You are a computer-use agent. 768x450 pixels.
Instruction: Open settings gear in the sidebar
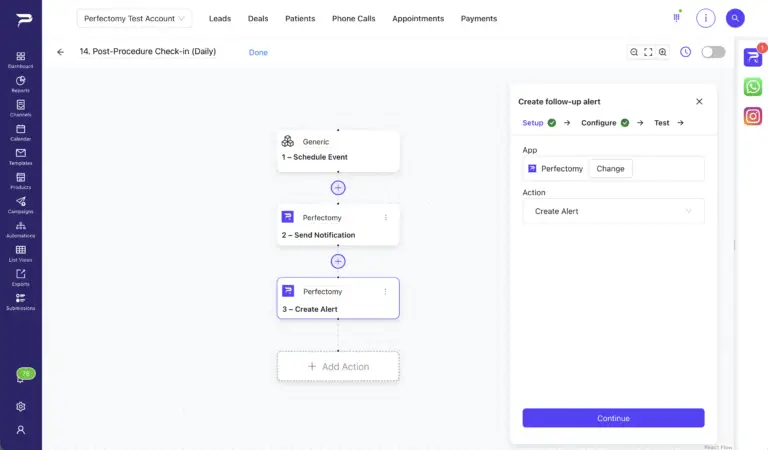tap(21, 406)
